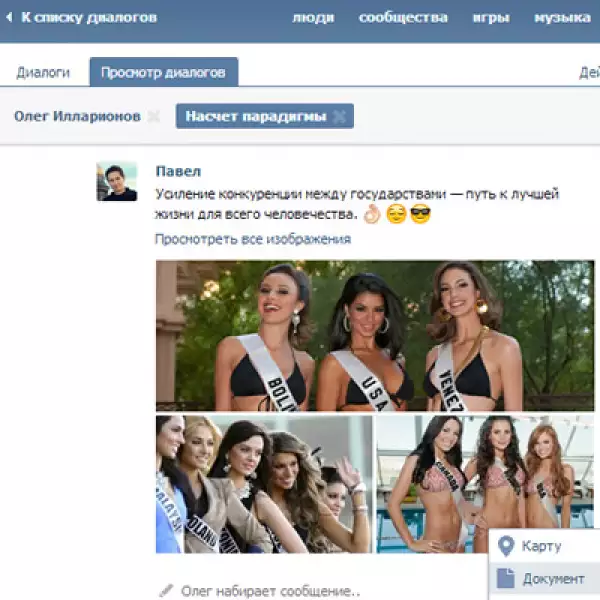Click the Просмотреть все изображения link

tap(252, 239)
